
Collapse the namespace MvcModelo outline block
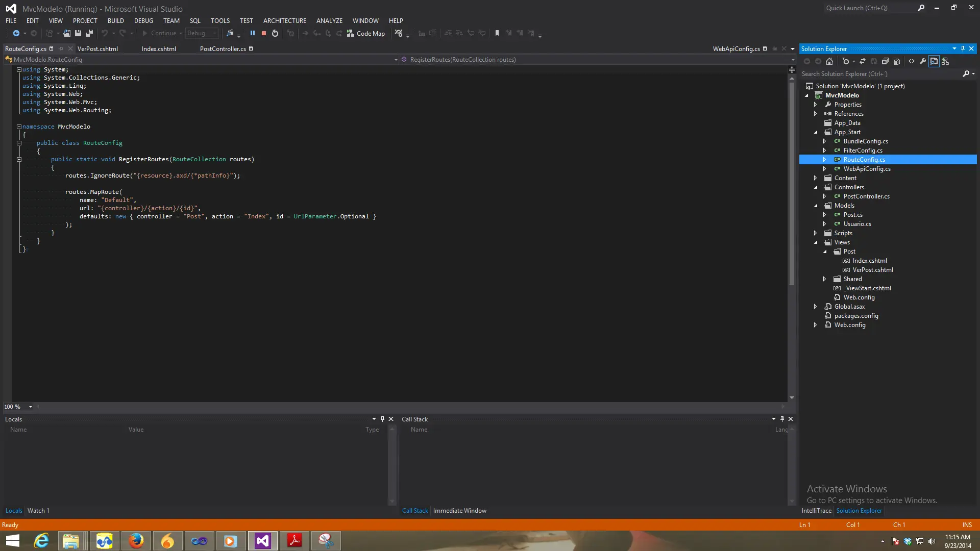pyautogui.click(x=19, y=127)
